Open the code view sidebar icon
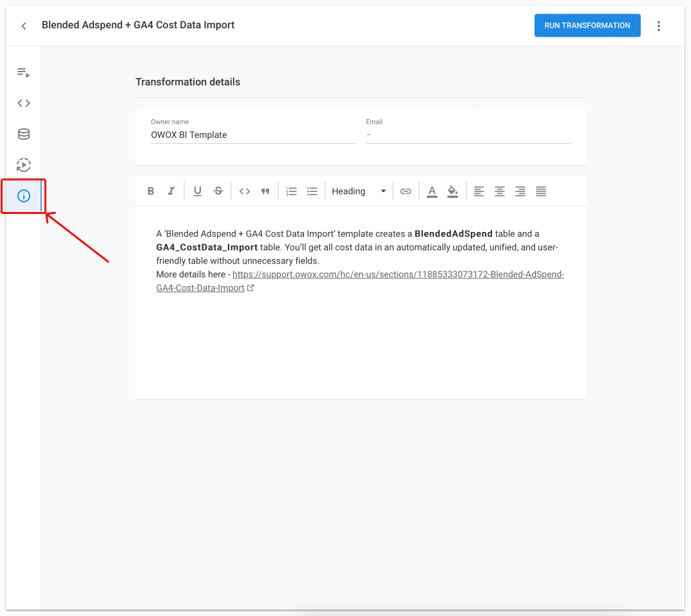 click(x=24, y=103)
